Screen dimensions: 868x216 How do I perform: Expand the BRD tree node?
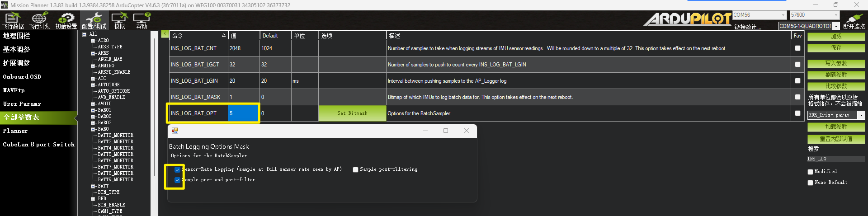(93, 199)
